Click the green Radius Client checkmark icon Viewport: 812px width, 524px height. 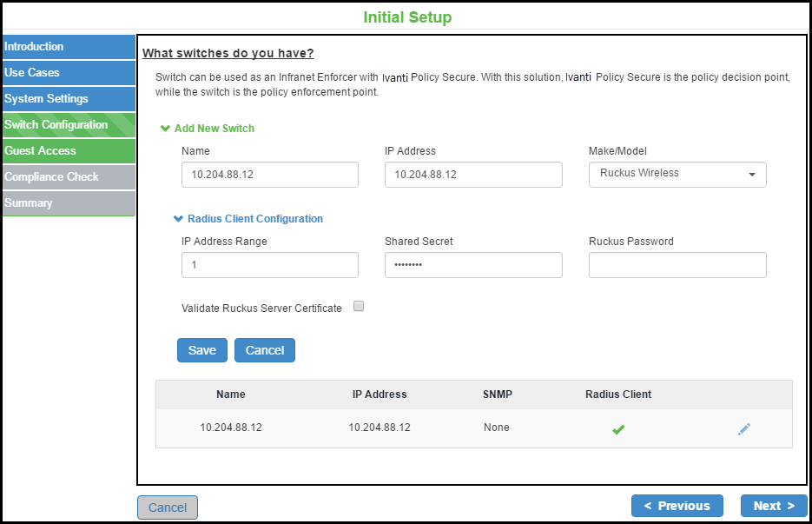[618, 429]
